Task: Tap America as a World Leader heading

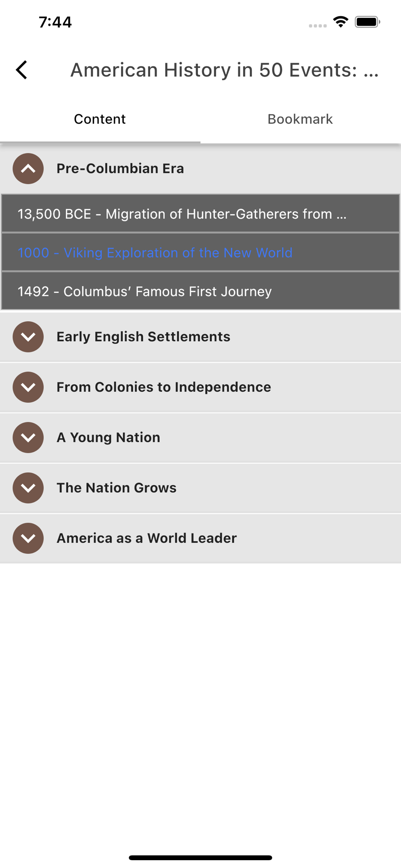Action: pos(147,538)
